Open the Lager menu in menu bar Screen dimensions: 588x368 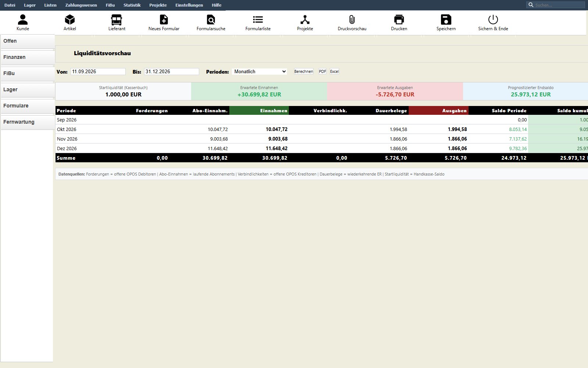tap(30, 5)
